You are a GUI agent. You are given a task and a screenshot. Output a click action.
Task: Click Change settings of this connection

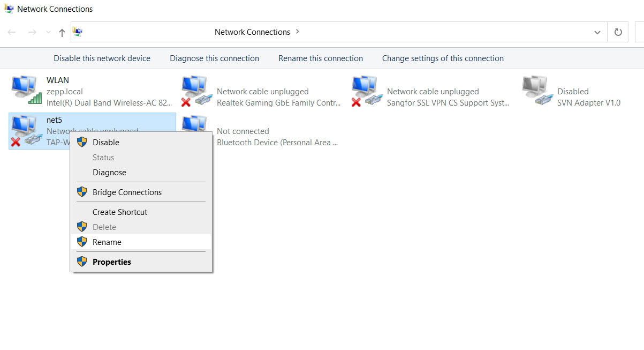coord(442,58)
